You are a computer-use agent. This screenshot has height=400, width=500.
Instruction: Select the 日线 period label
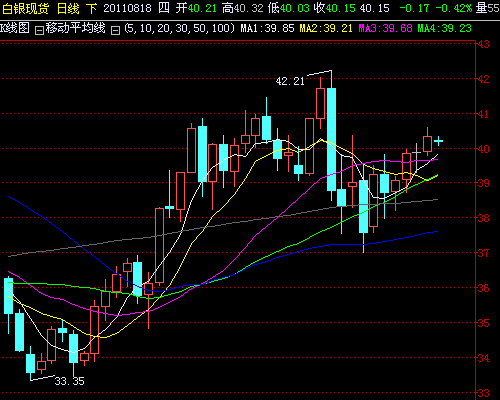68,8
